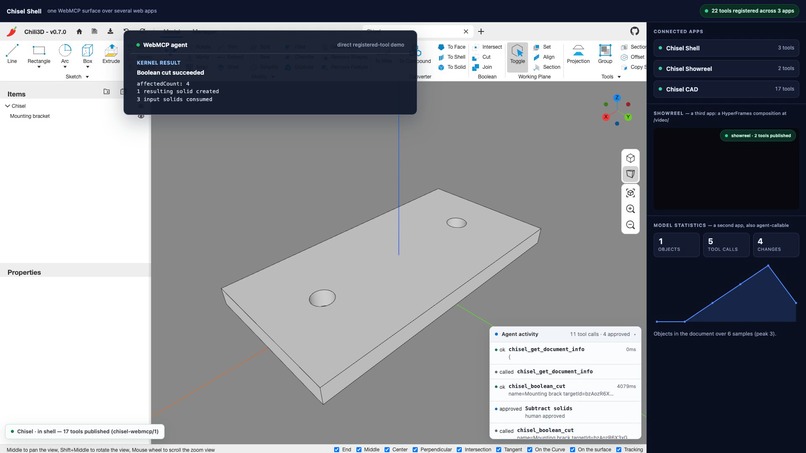
Task: Collapse the Chisel tree node
Action: [7, 106]
